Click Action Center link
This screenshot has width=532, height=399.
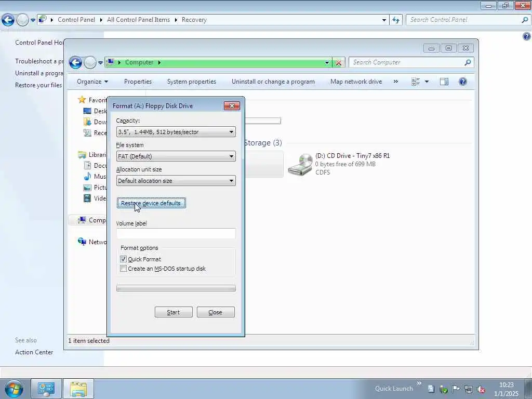tap(34, 352)
